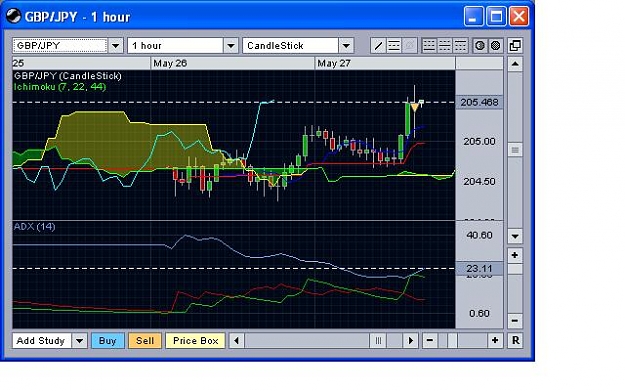Click the CandleStick chart type field
This screenshot has width=625, height=391.
pyautogui.click(x=291, y=46)
